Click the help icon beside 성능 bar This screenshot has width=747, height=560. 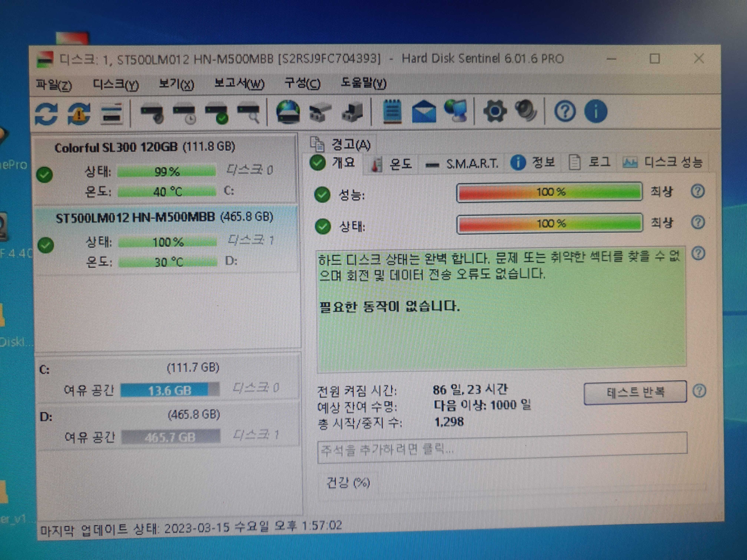pos(698,191)
